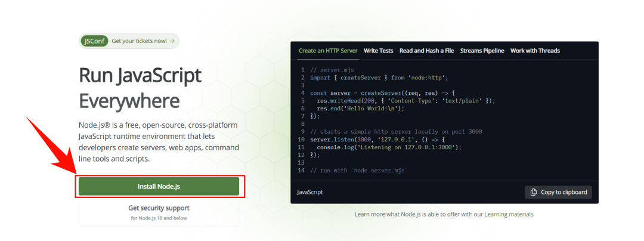644x241 pixels.
Task: Open the Get security support link
Action: tap(159, 208)
